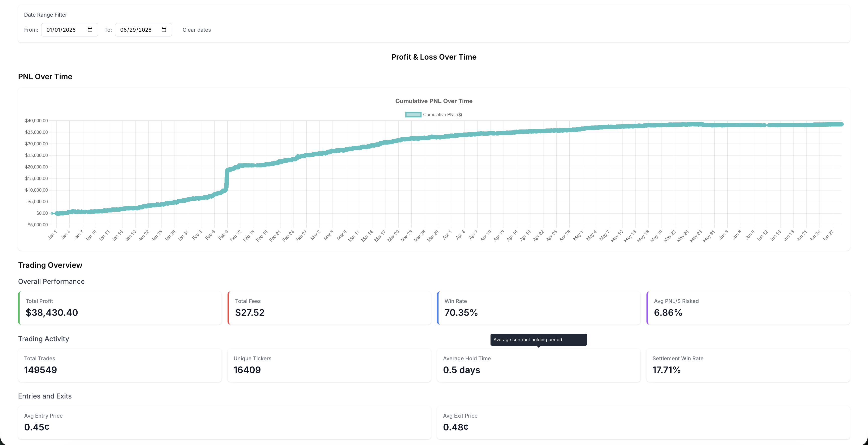Click the Profit & Loss Over Time heading
The image size is (868, 445).
pyautogui.click(x=434, y=57)
